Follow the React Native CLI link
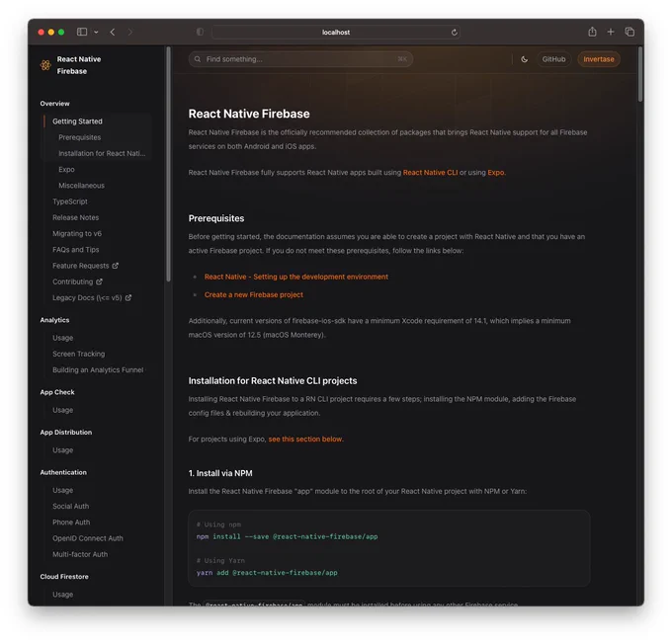Screen dimensions: 672x643 tap(430, 173)
